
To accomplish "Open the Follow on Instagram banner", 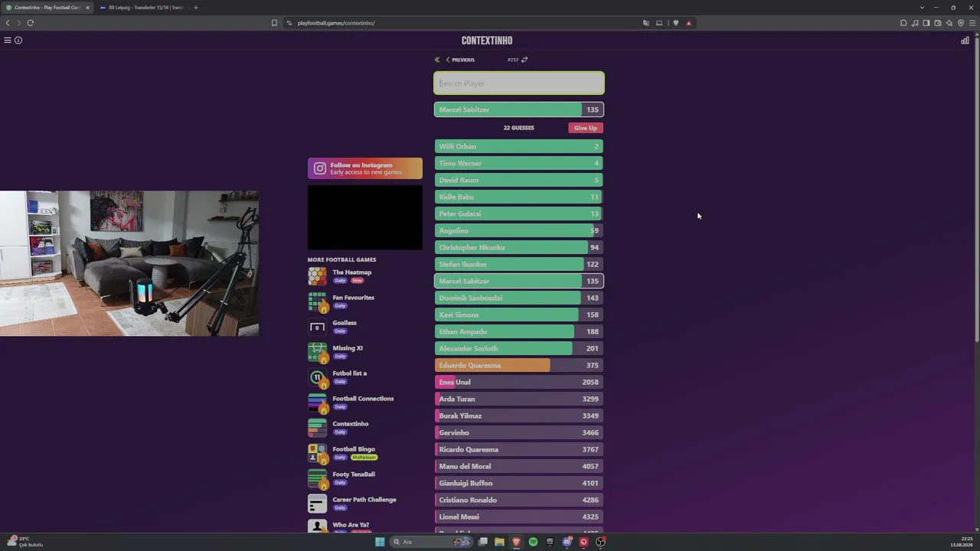I will 365,168.
